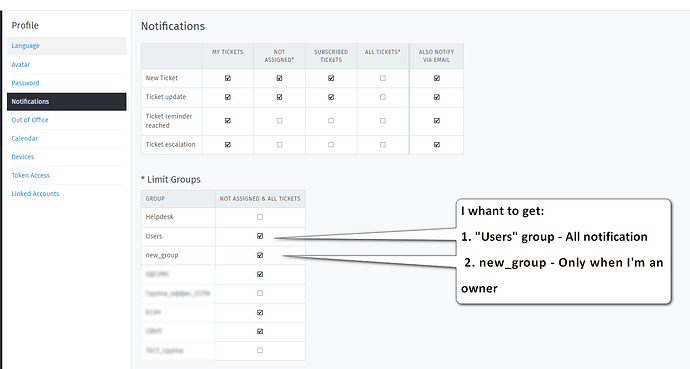This screenshot has width=690, height=369.
Task: Click the GROUP column header
Action: pos(155,199)
